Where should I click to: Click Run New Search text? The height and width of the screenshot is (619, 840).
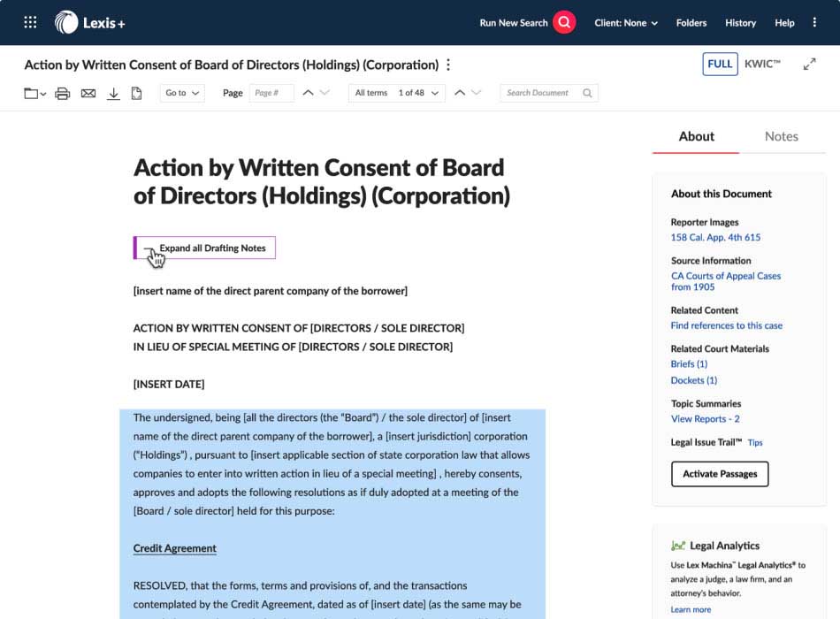[513, 23]
